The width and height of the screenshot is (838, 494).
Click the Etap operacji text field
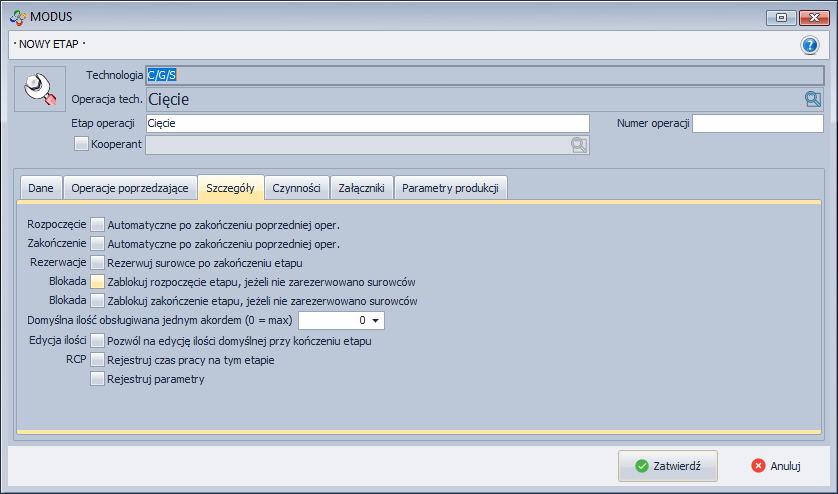367,123
